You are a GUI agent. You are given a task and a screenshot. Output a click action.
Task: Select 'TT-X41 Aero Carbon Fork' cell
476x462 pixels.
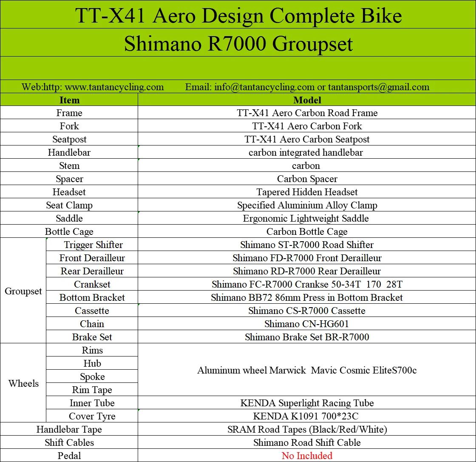pyautogui.click(x=307, y=126)
